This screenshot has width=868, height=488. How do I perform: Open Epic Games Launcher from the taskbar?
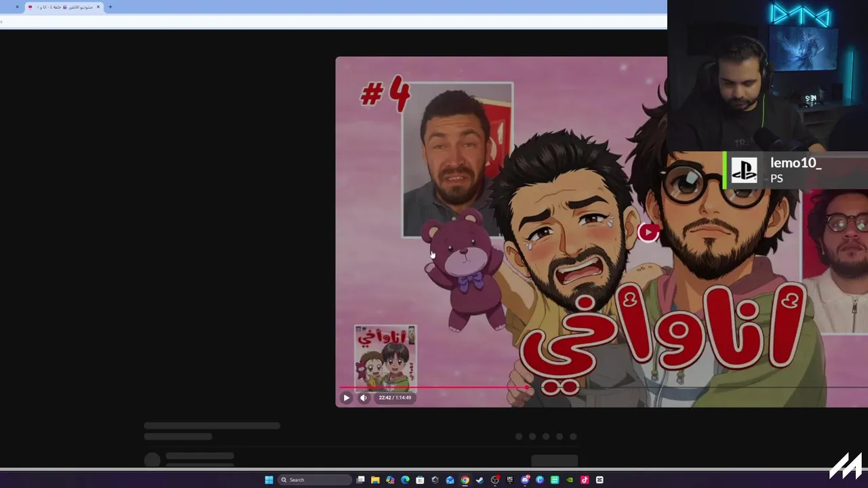(509, 480)
